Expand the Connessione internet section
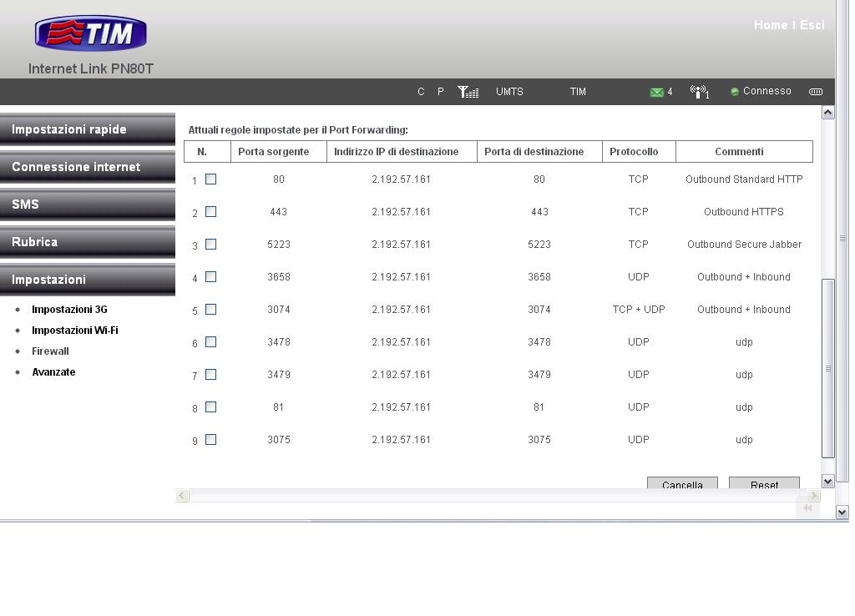Screen dimensions: 855x616 87,167
